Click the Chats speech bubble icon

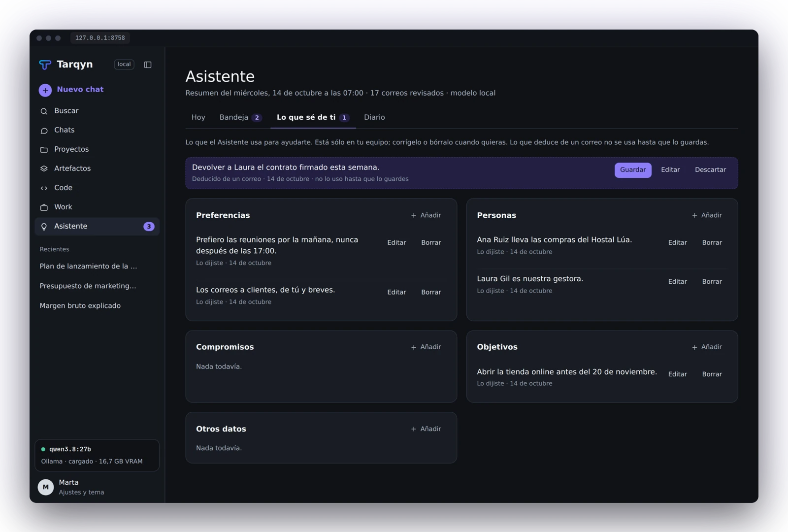pos(44,131)
